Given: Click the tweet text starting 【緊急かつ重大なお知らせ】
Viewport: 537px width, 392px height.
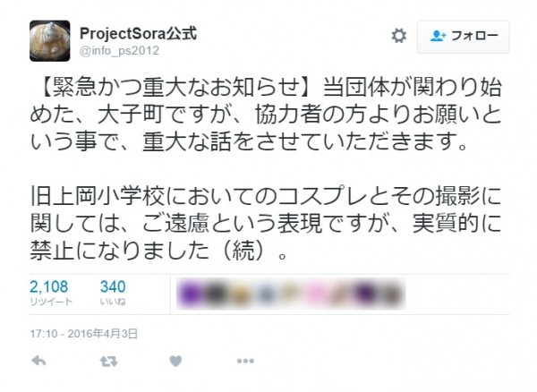Looking at the screenshot, I should tap(266, 115).
